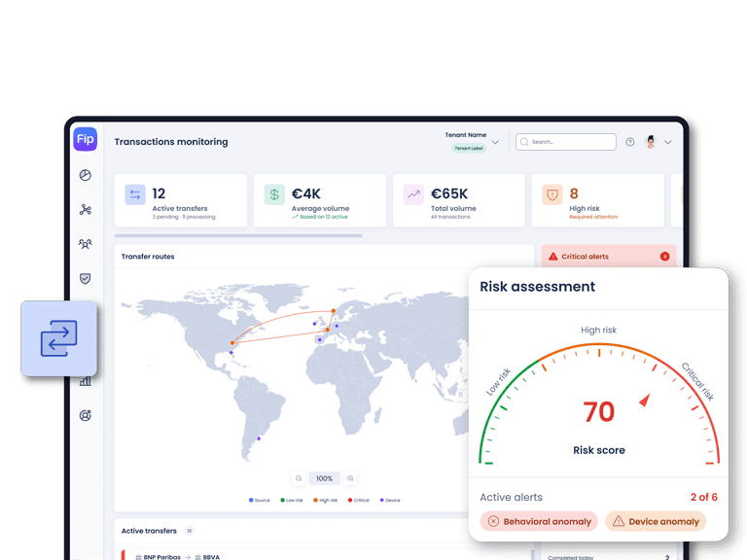Click the orange northern Europe route node

coord(334,311)
